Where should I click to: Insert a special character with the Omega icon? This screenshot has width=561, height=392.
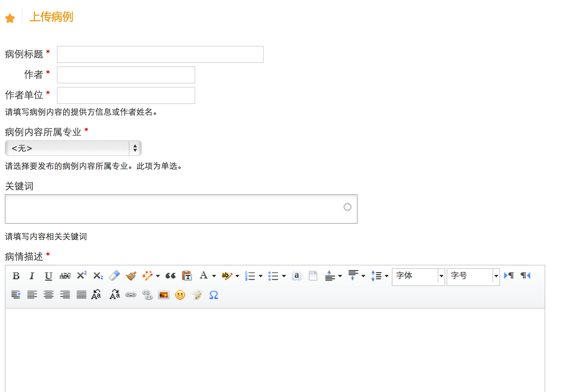(213, 295)
